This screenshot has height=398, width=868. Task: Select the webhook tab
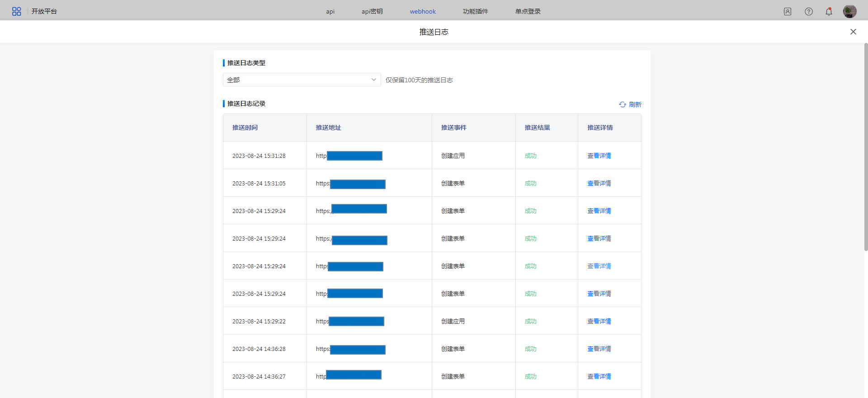[423, 11]
